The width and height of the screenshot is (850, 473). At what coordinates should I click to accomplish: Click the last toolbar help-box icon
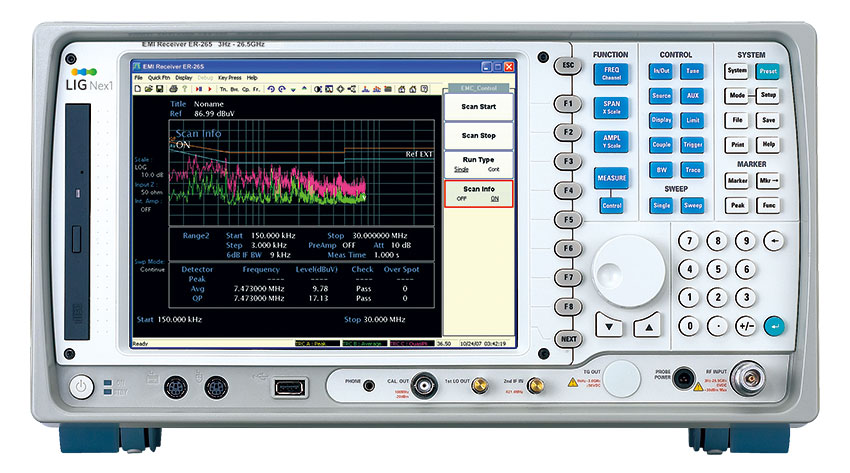pos(424,89)
